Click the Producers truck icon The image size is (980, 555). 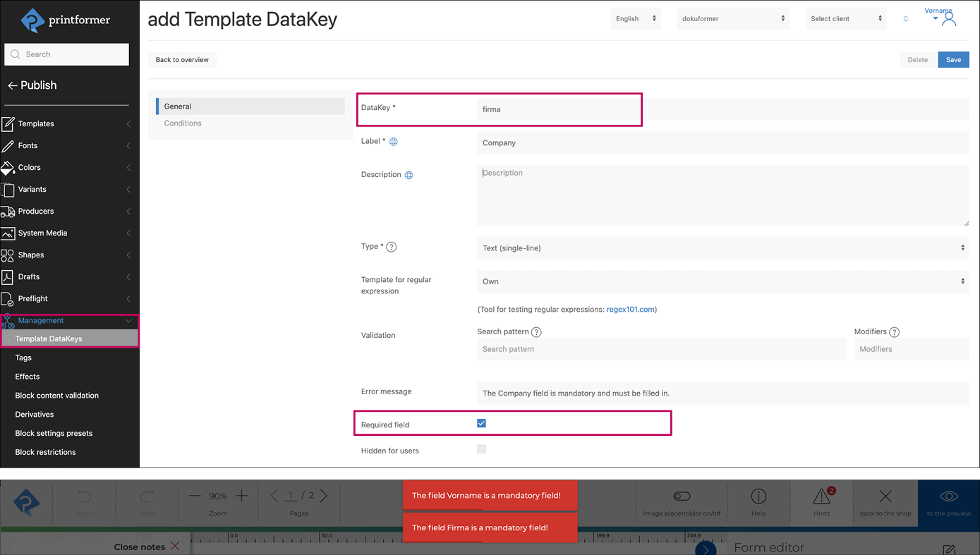click(x=8, y=212)
